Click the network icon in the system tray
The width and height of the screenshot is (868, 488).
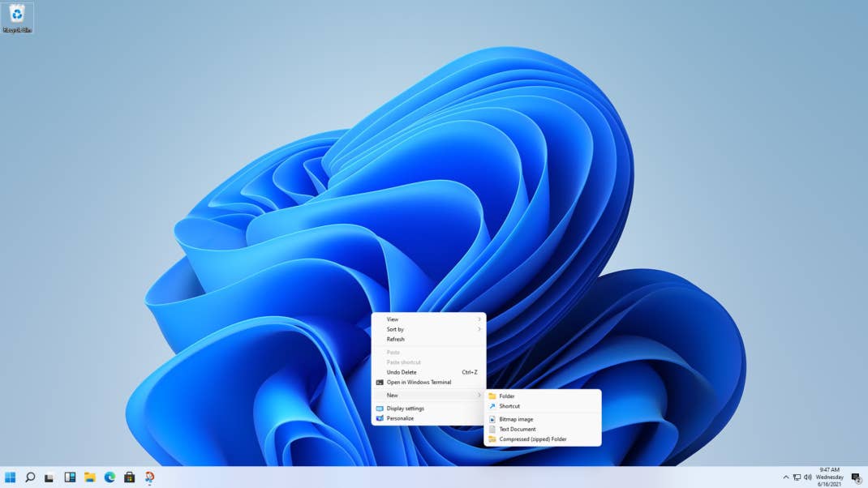coord(797,477)
